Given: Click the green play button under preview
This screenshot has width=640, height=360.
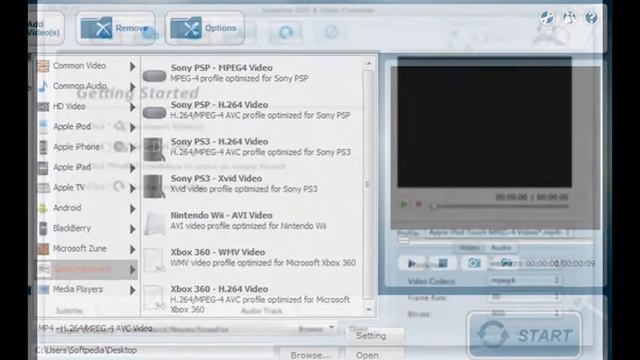Looking at the screenshot, I should 404,204.
